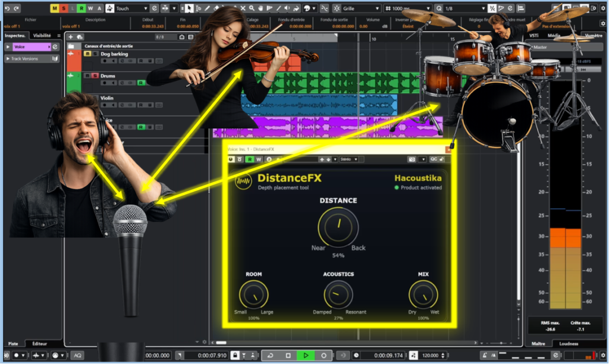The image size is (609, 364).
Task: Open the inspector setup menu icon
Action: (x=59, y=35)
